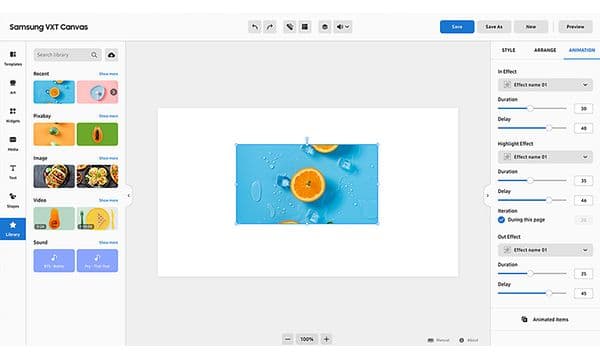This screenshot has height=360, width=600.
Task: Adjust the In Effect Duration slider
Action: coord(532,109)
